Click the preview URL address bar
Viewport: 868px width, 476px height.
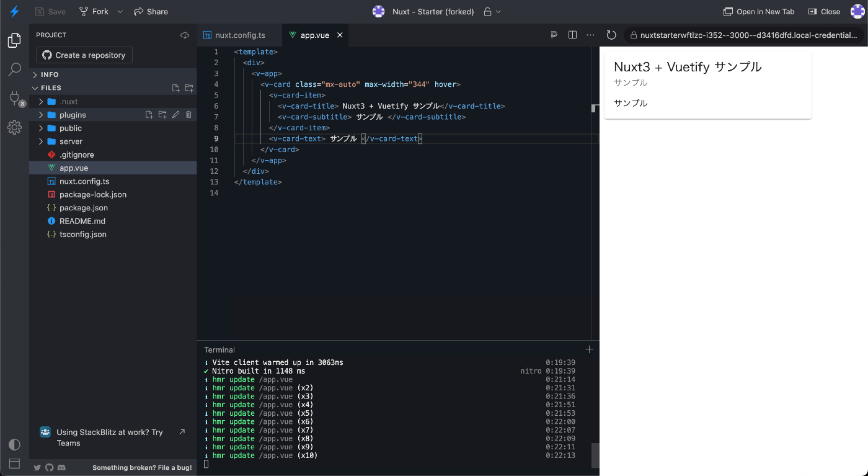pyautogui.click(x=744, y=35)
